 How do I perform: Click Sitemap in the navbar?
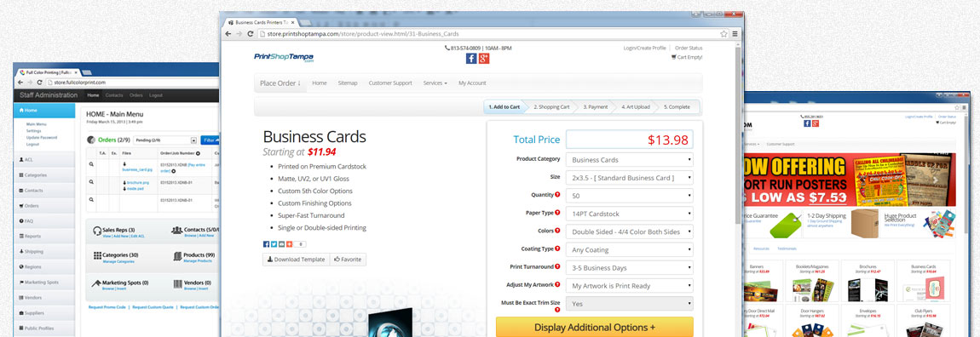click(348, 83)
